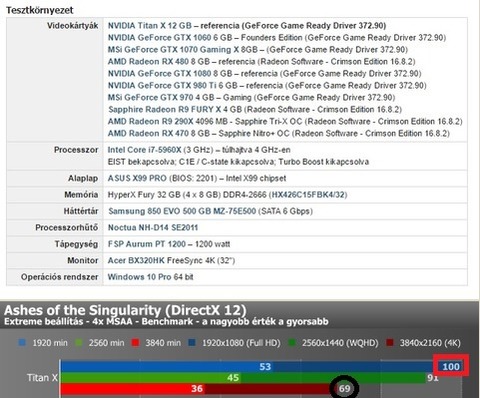480x398 pixels.
Task: Open AMD Radeon RX 480 8 GB link
Action: pyautogui.click(x=159, y=62)
